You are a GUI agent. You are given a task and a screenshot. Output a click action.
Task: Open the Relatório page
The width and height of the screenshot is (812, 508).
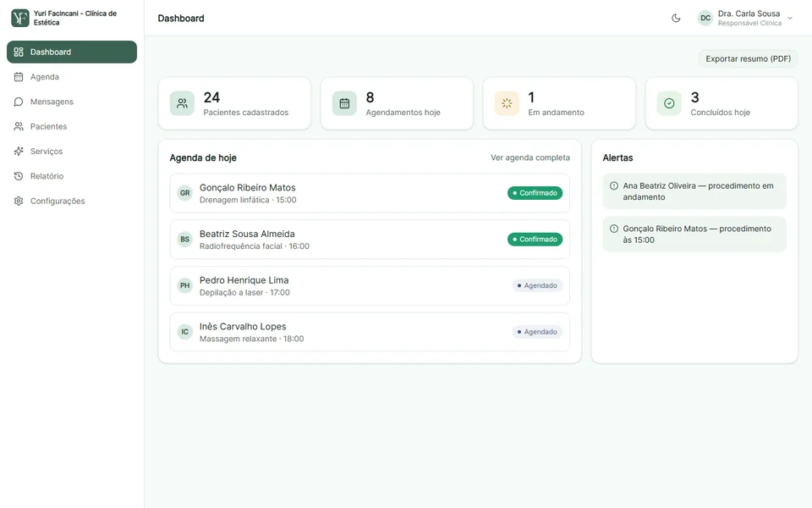72,176
